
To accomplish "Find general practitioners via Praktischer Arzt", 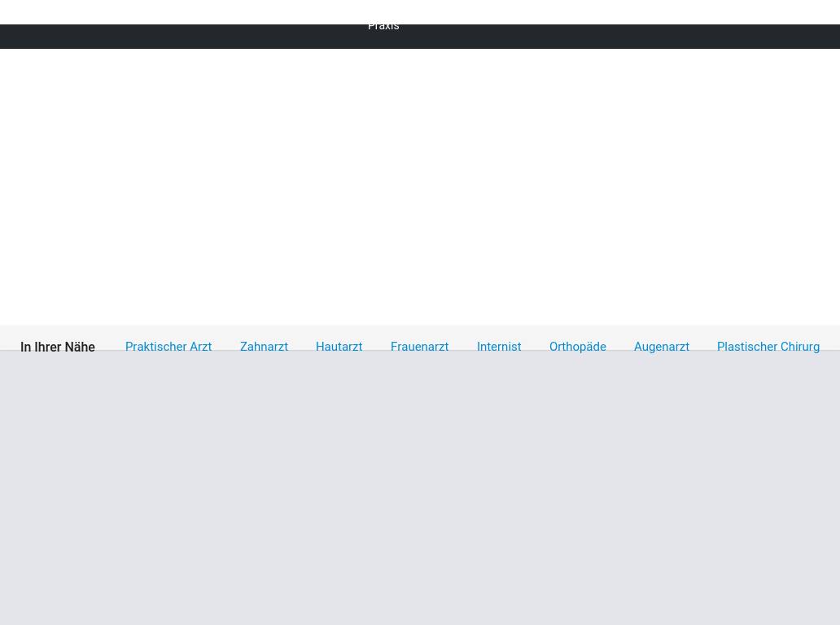I will pyautogui.click(x=168, y=347).
